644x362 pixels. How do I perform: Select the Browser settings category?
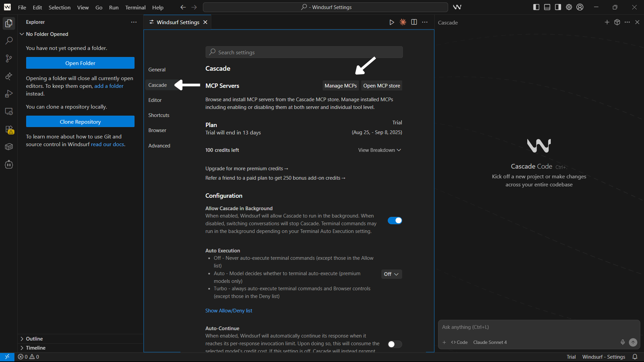point(157,130)
